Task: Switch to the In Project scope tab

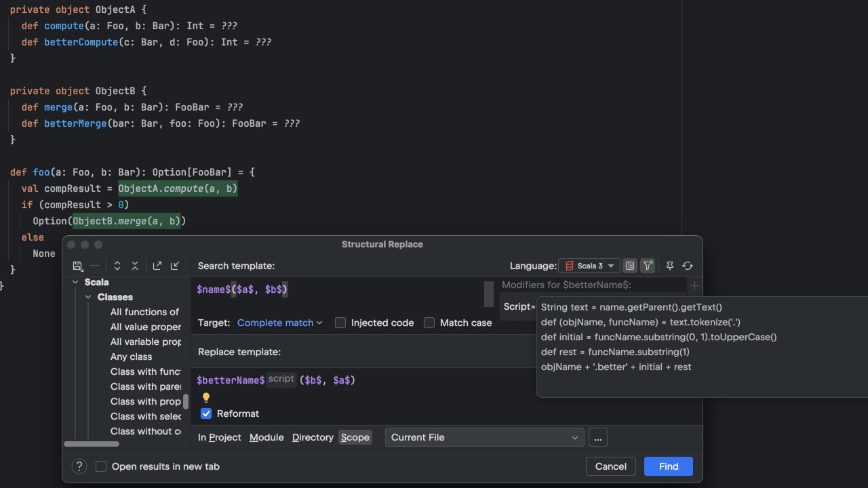Action: tap(219, 437)
